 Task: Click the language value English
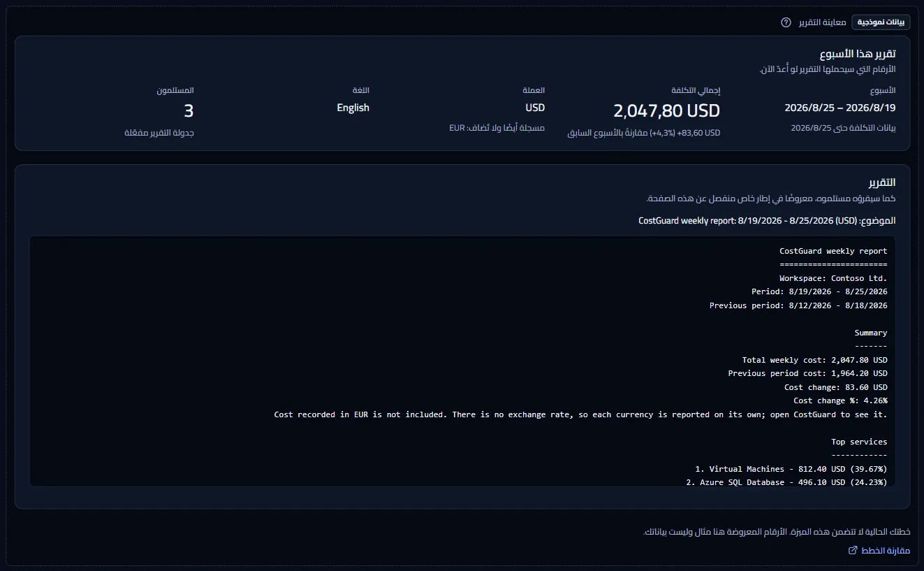point(353,108)
